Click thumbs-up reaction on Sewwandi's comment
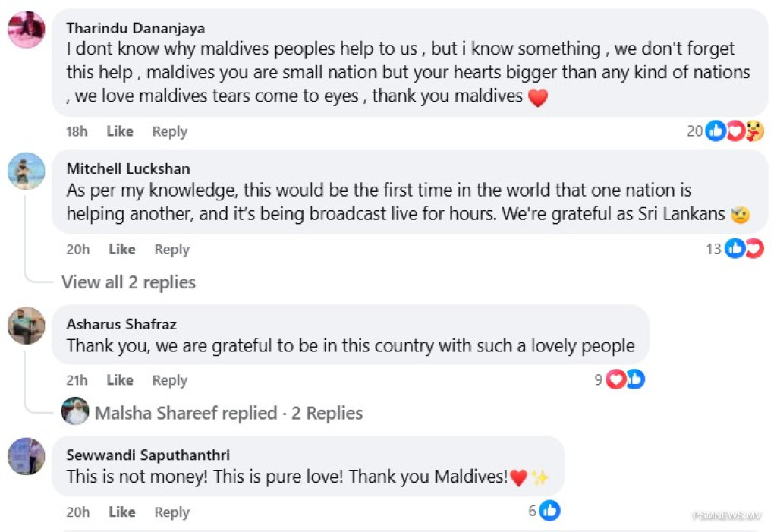Image resolution: width=777 pixels, height=532 pixels. point(549,511)
